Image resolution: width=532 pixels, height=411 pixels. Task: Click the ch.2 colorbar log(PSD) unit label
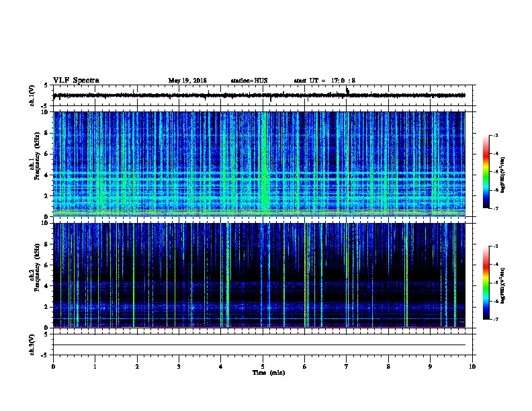click(502, 285)
